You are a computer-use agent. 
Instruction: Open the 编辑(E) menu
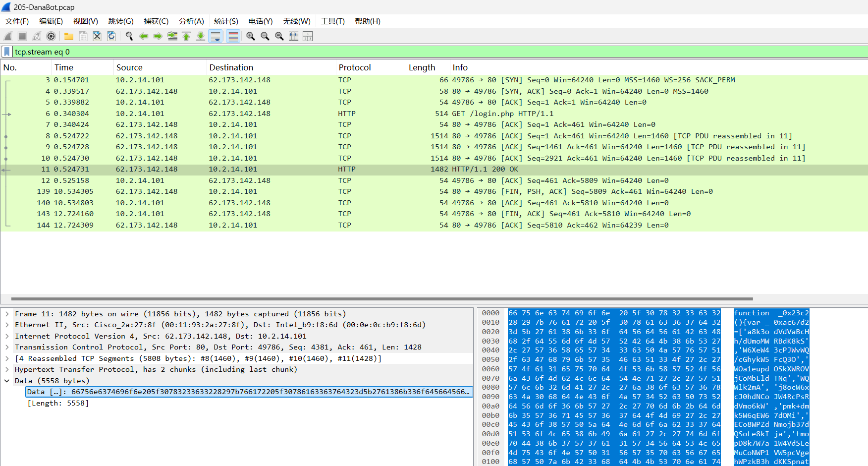[51, 21]
